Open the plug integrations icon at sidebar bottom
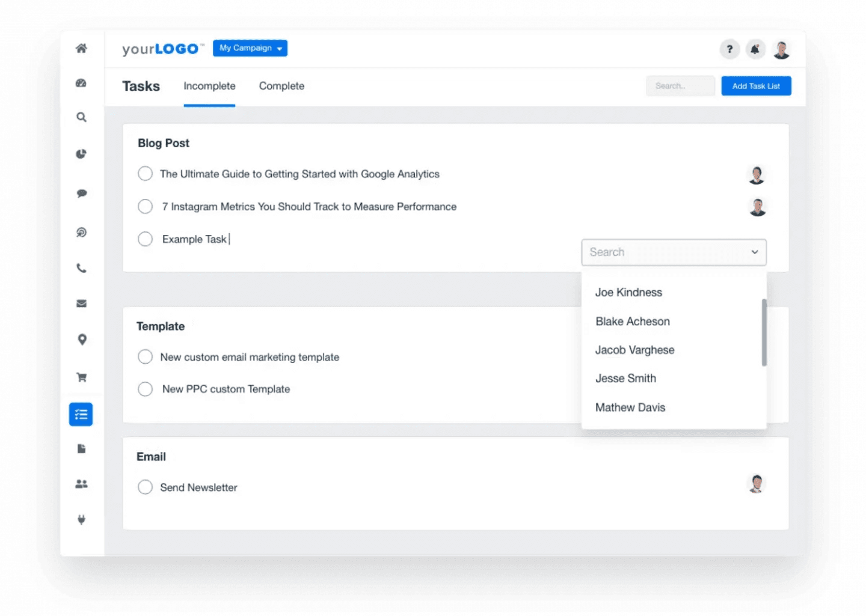866x616 pixels. pyautogui.click(x=81, y=519)
